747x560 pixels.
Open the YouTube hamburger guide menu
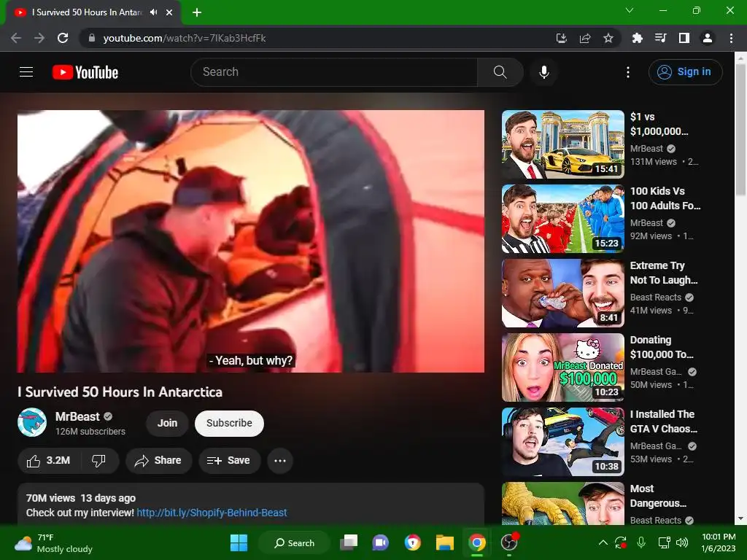[x=26, y=72]
